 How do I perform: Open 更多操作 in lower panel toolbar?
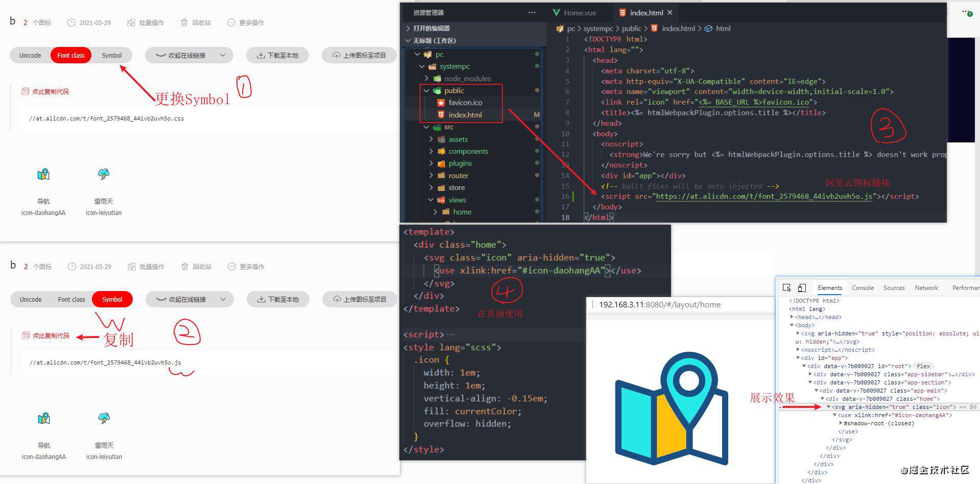click(246, 267)
